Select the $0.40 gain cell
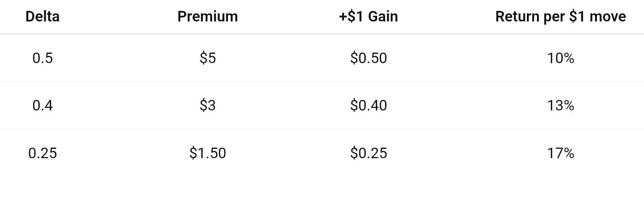 369,106
